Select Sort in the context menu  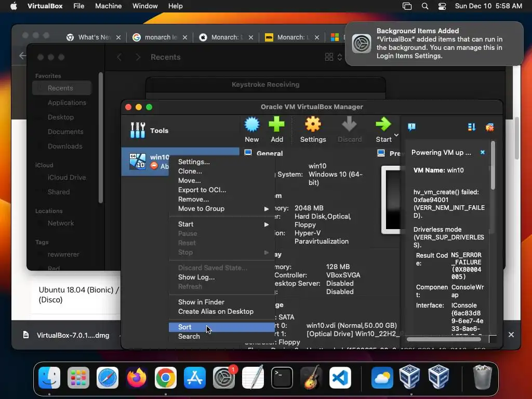pos(221,327)
